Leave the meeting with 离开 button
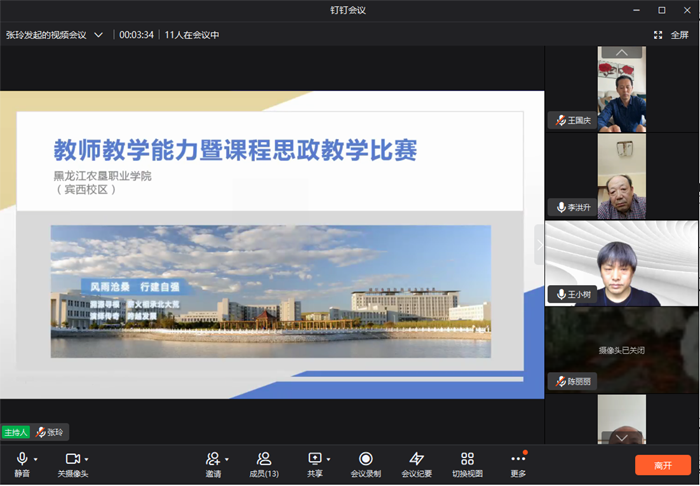The width and height of the screenshot is (700, 486). click(663, 465)
